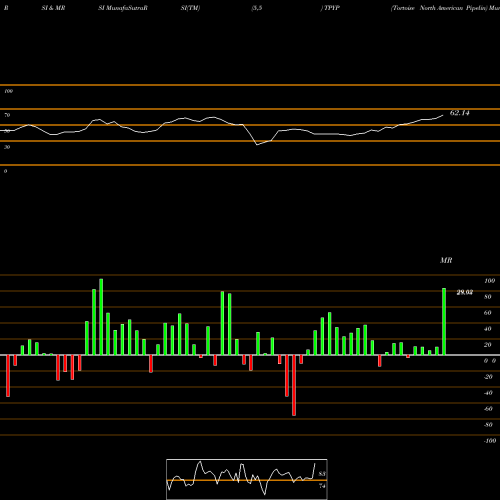The height and width of the screenshot is (500, 500).
Task: Click the last green bar near 29.02
Action: 444,321
